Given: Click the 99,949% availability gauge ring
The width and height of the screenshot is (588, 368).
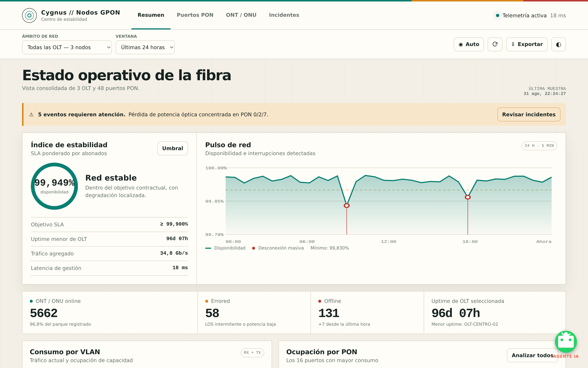Looking at the screenshot, I should point(54,186).
